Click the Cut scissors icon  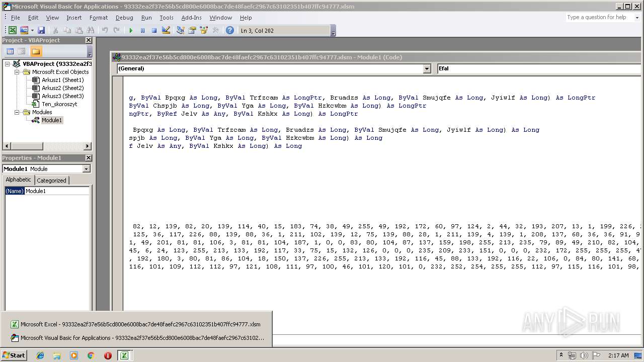click(x=55, y=31)
